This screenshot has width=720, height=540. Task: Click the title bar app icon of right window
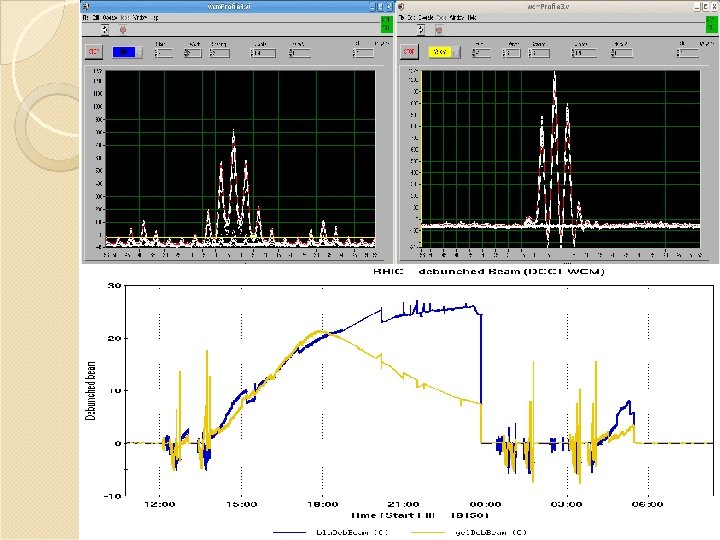400,6
